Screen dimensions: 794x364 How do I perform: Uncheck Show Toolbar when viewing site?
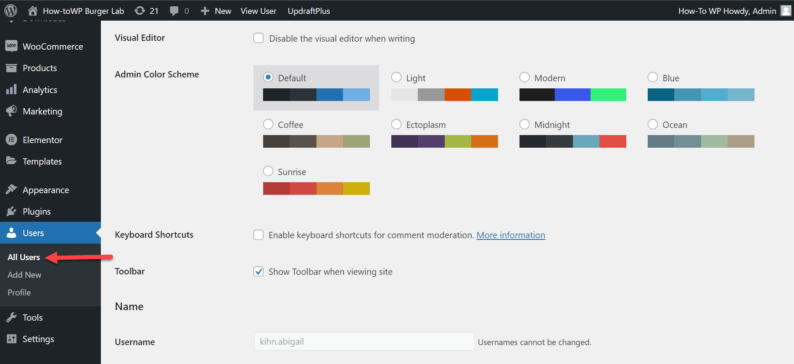258,272
